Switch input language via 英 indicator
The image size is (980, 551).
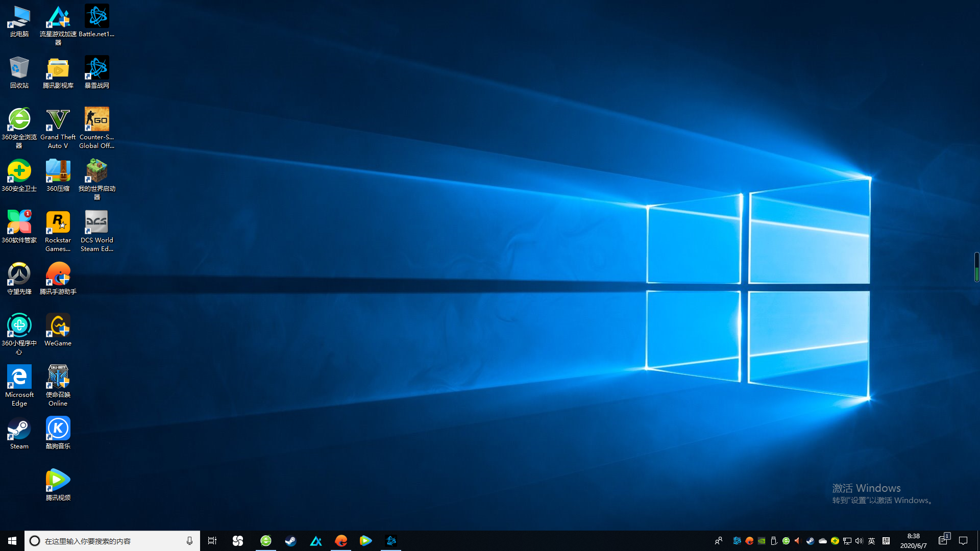click(x=872, y=541)
